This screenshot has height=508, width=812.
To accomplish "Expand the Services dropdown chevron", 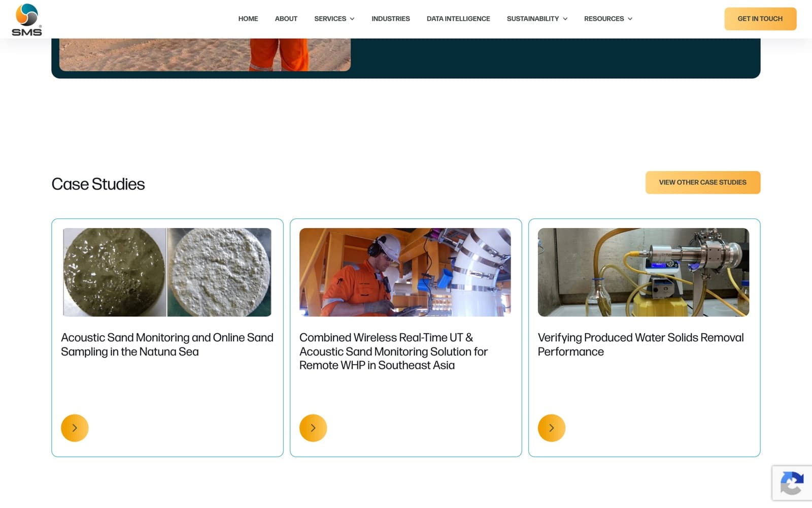I will pos(352,19).
